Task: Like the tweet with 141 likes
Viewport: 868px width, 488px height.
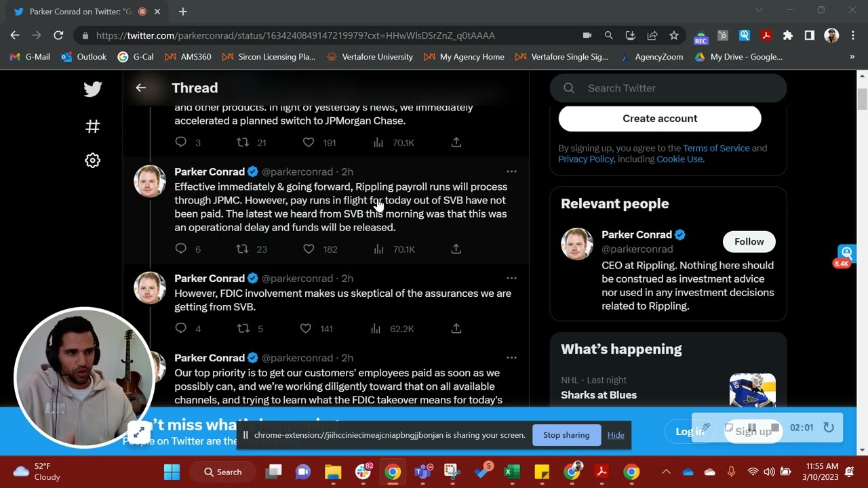Action: pos(306,328)
